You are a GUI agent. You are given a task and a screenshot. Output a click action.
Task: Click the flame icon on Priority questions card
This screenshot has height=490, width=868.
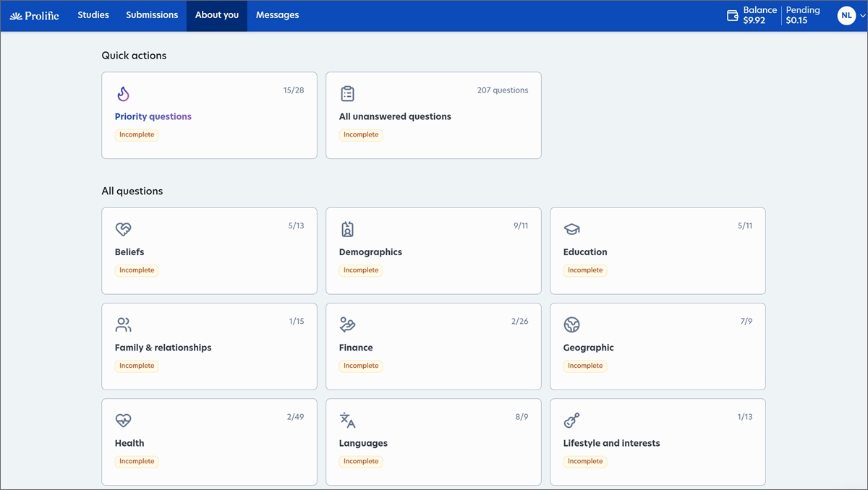tap(123, 93)
